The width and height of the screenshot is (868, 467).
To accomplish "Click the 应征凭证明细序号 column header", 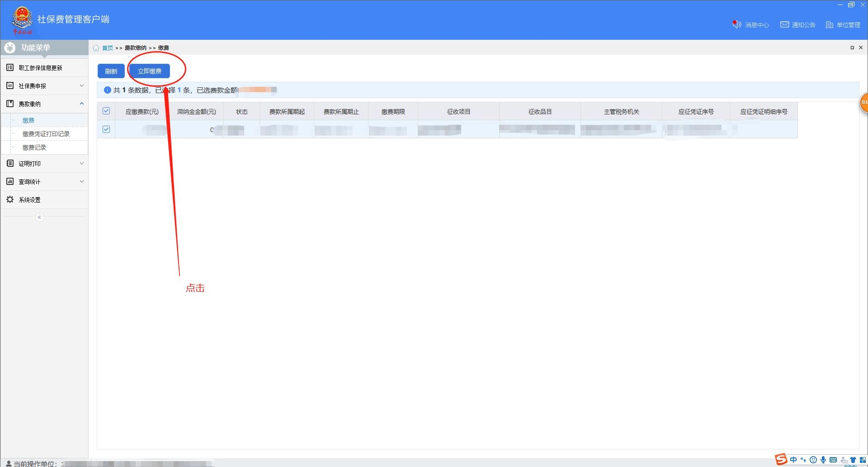I will tap(764, 112).
